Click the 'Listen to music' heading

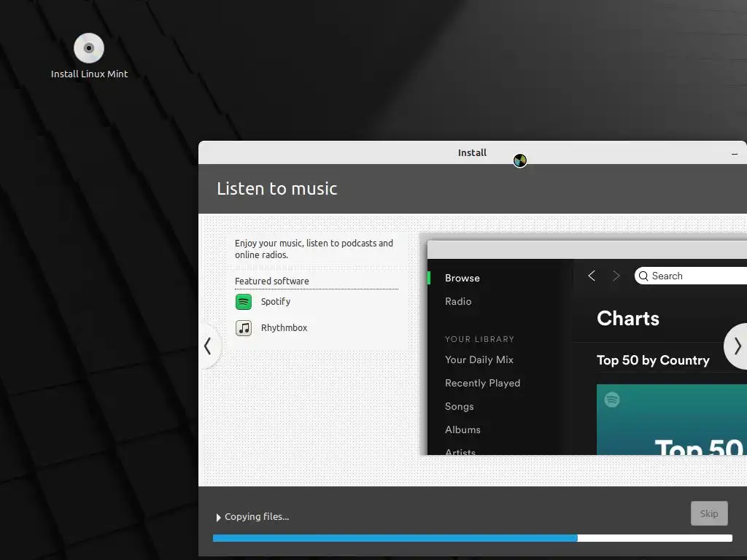coord(276,189)
